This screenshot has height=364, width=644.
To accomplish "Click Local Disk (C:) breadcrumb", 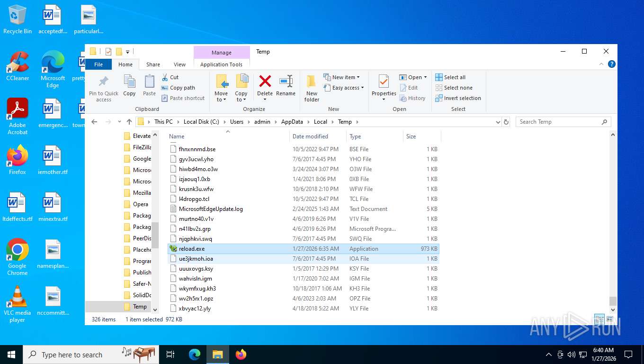I will [x=201, y=122].
